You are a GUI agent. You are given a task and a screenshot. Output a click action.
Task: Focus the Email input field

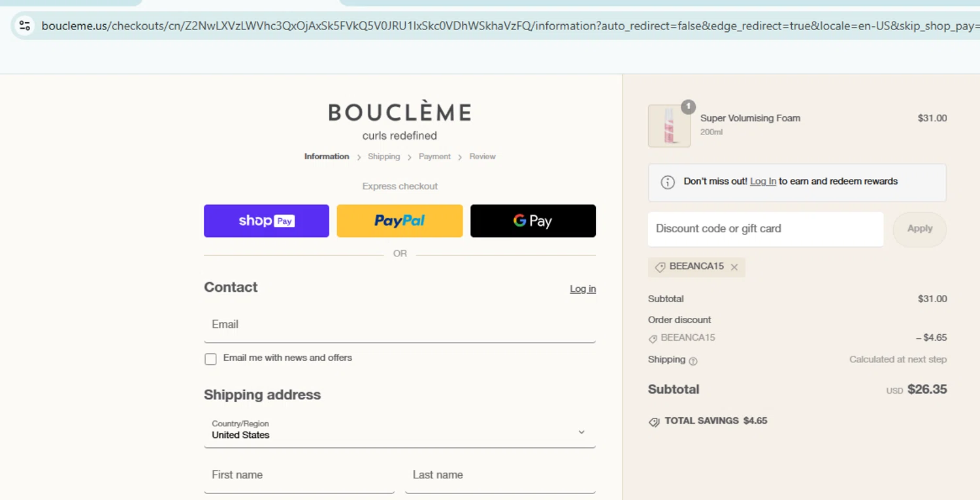click(x=400, y=324)
